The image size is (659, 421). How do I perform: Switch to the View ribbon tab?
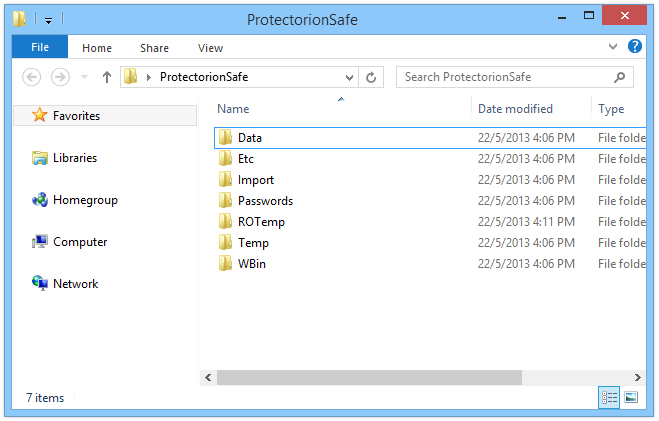coord(210,48)
